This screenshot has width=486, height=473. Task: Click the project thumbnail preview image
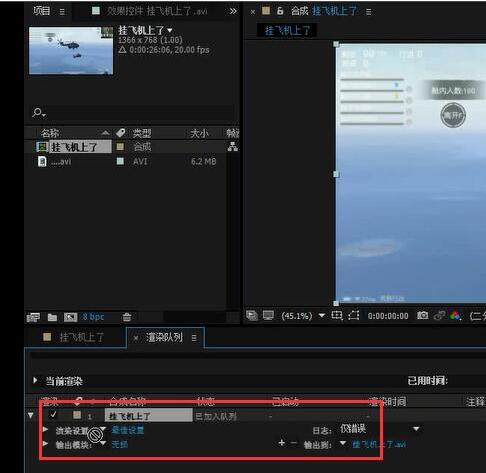click(71, 51)
